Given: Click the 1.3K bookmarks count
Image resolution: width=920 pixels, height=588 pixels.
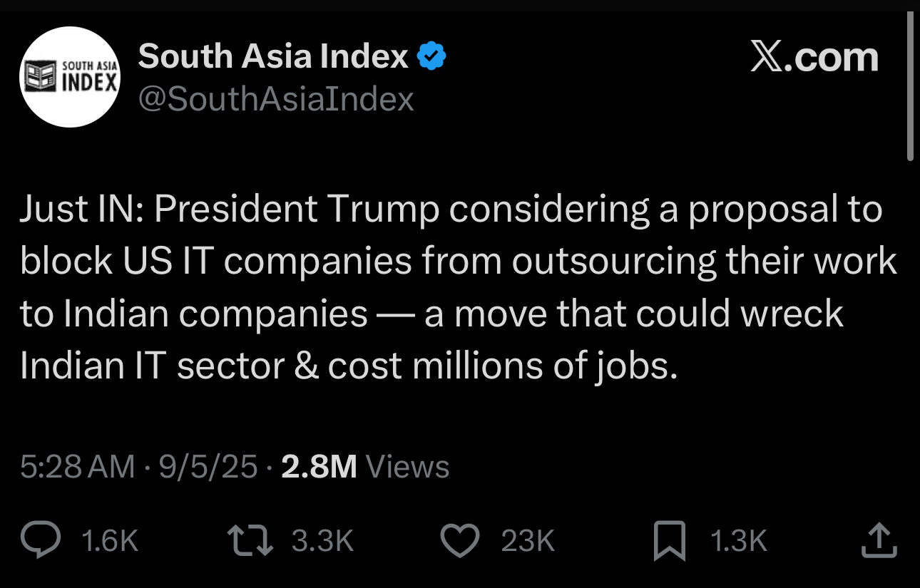Looking at the screenshot, I should [x=739, y=542].
